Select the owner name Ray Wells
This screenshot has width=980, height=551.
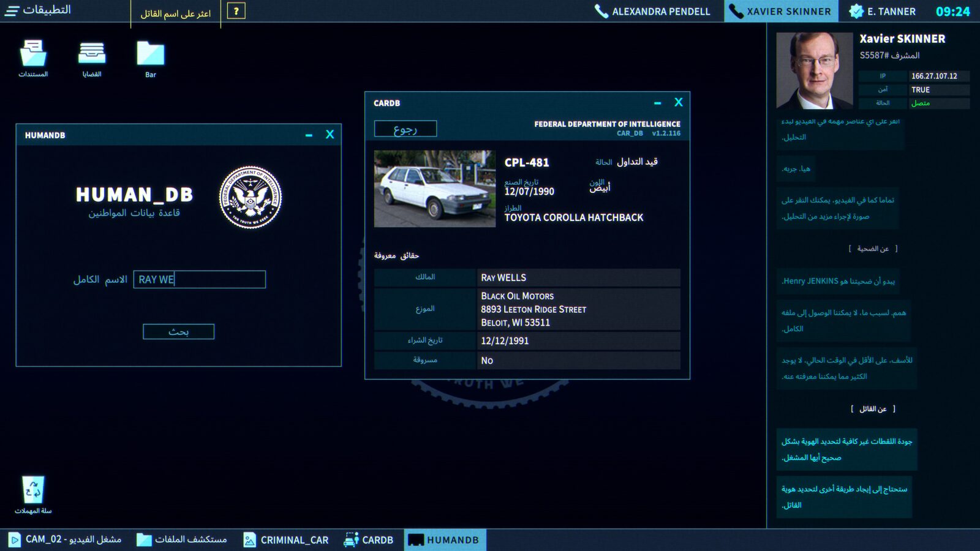pos(503,277)
